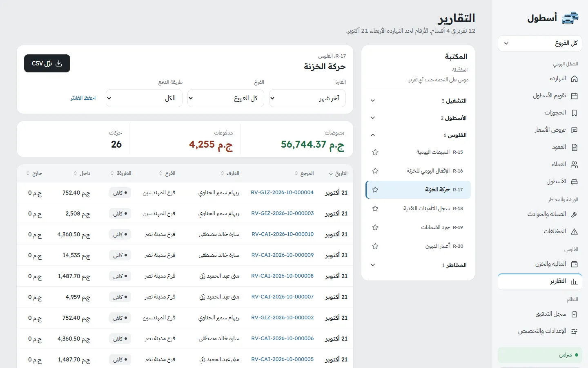Sort the table by داخل column
Screen dimensions: 588x368
(x=82, y=173)
